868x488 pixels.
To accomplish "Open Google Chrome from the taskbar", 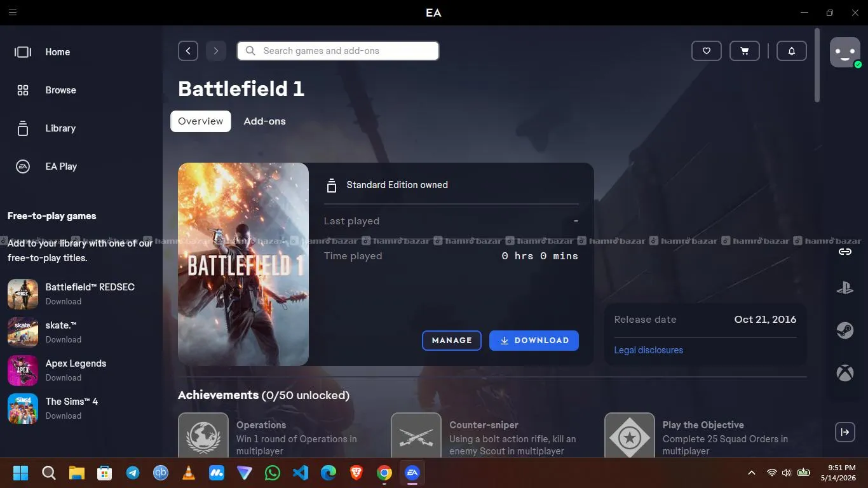I will pos(384,473).
